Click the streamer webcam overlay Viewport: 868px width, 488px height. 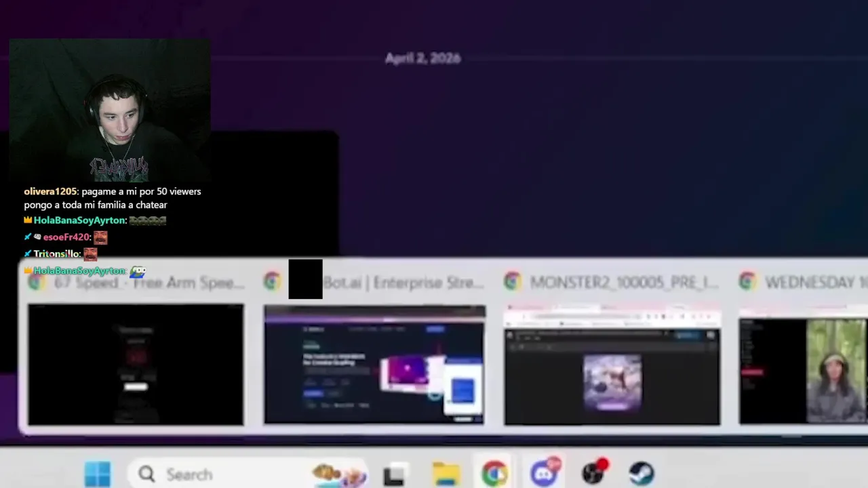(110, 110)
